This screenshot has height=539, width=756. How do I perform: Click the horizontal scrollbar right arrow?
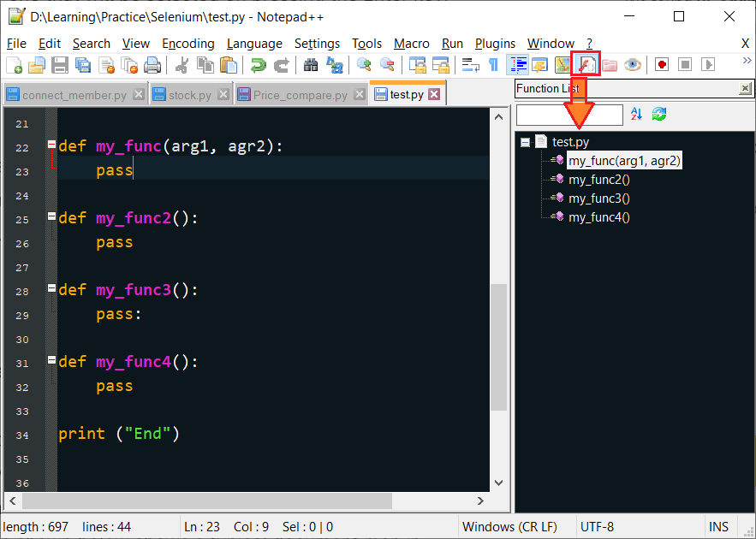coord(480,501)
